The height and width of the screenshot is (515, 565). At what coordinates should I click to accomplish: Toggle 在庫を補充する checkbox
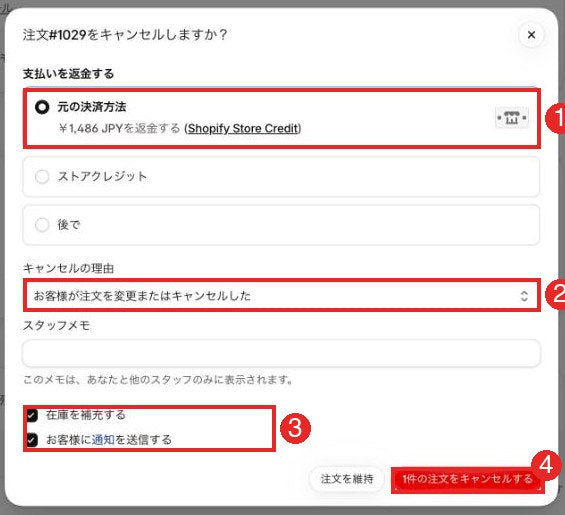tap(32, 415)
